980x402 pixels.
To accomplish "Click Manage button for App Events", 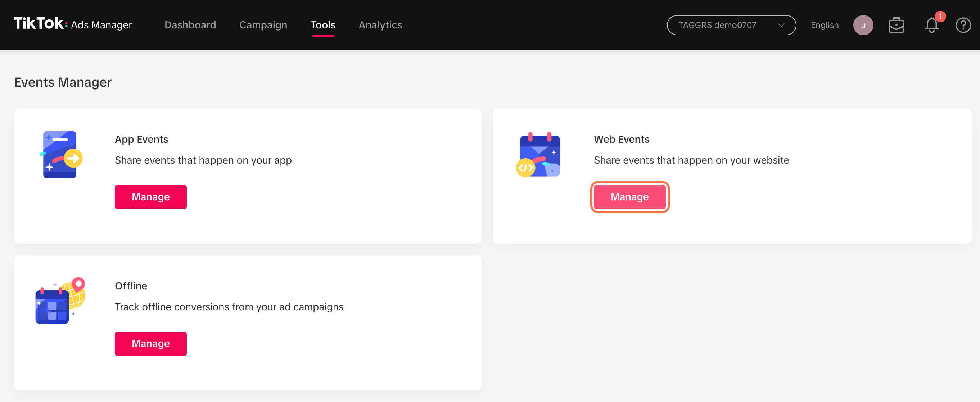I will coord(151,197).
